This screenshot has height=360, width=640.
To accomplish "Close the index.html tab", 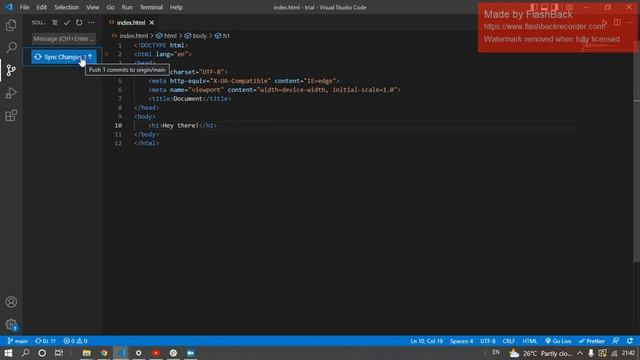I will coord(152,23).
